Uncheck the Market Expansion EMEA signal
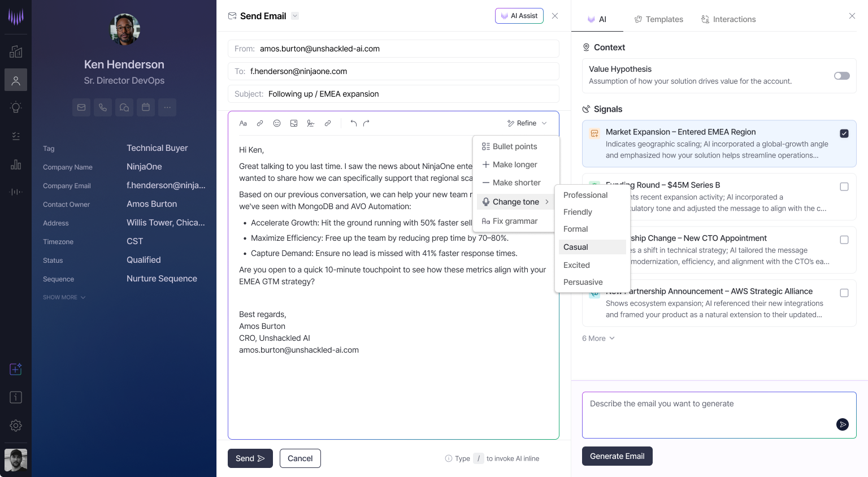 [x=844, y=134]
